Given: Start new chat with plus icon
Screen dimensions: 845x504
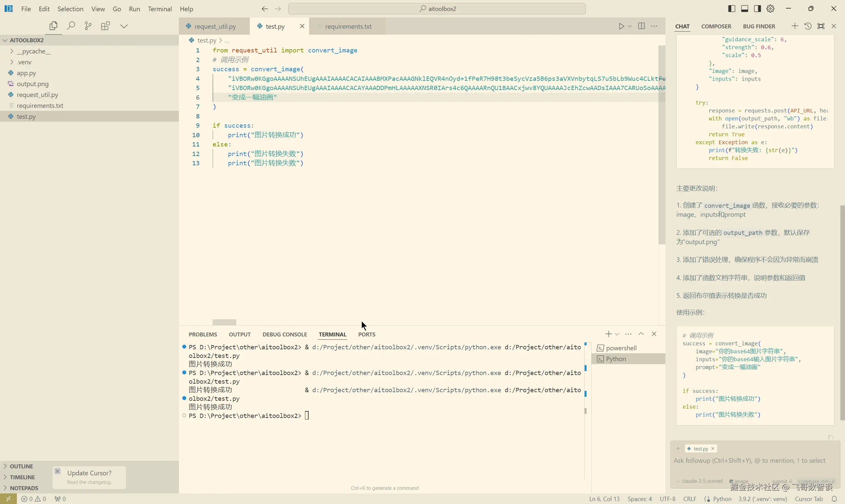Looking at the screenshot, I should (795, 26).
